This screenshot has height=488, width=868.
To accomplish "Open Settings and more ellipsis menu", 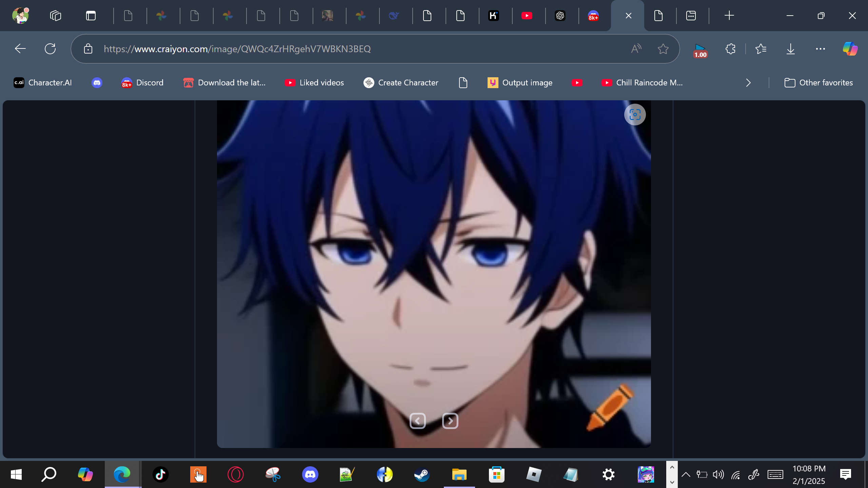I will click(820, 49).
